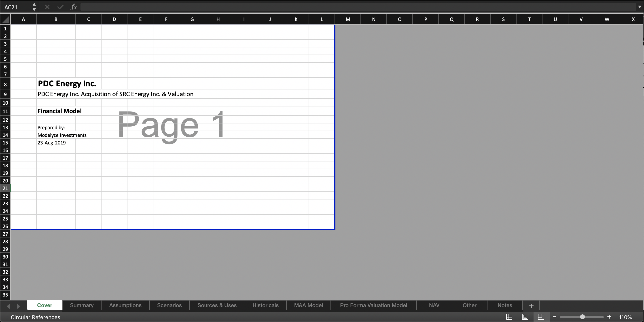Screen dimensions: 644x322
Task: Select row 1 header
Action: 5,29
